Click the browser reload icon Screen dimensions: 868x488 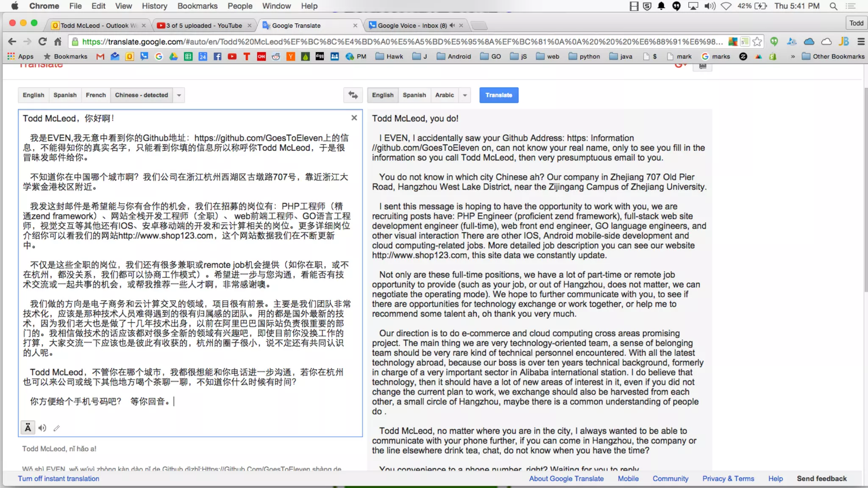tap(42, 42)
